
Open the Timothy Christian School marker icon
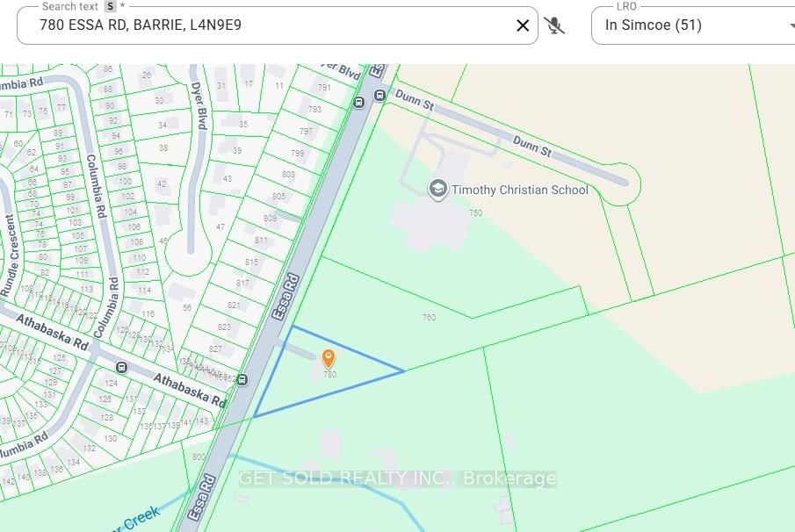click(x=437, y=190)
